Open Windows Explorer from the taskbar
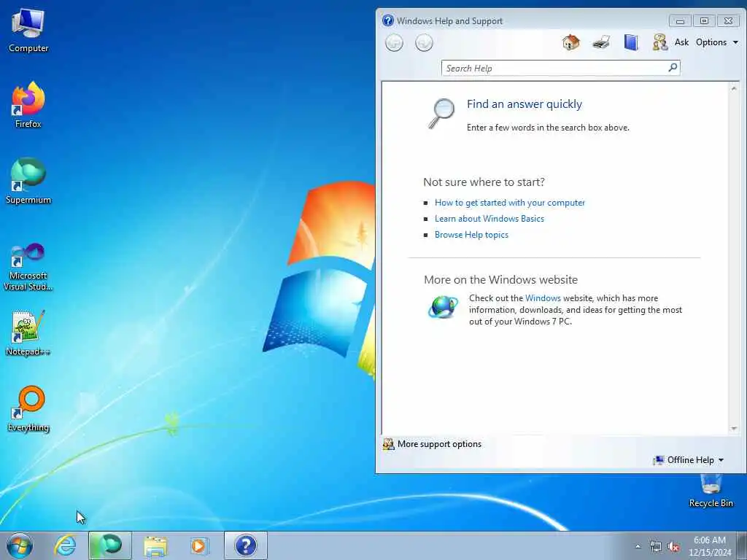Image resolution: width=747 pixels, height=560 pixels. [155, 545]
